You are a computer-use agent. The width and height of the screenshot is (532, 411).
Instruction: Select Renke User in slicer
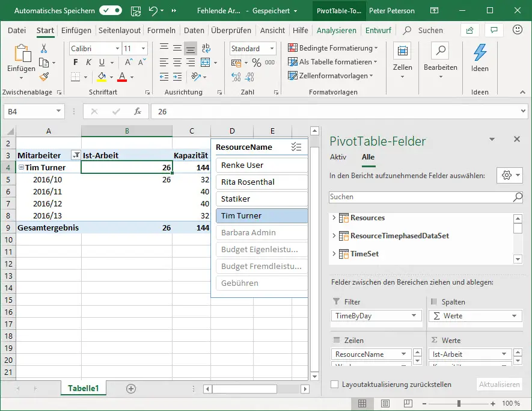point(261,165)
